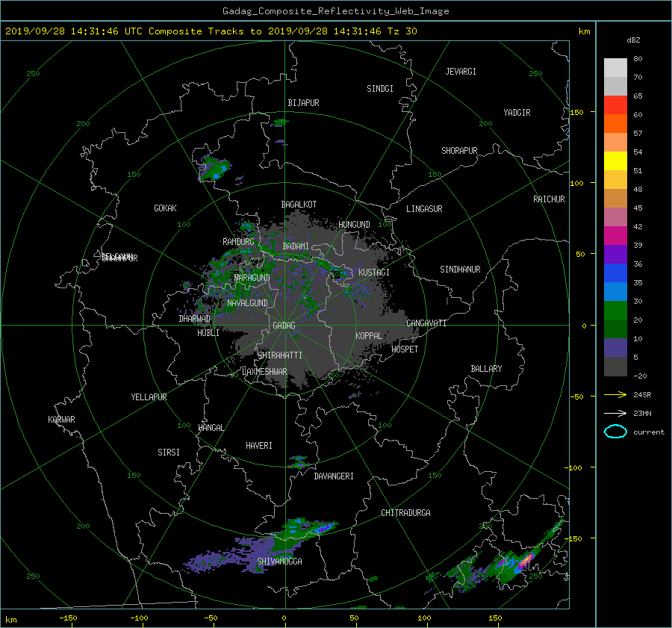The width and height of the screenshot is (672, 628).
Task: Click the SHORAPUR city label
Action: (459, 151)
